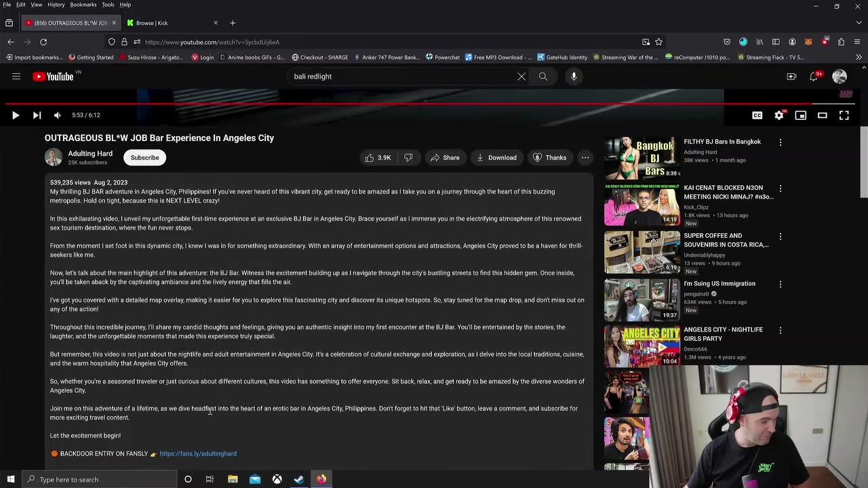
Task: Open a new browser tab
Action: 233,23
